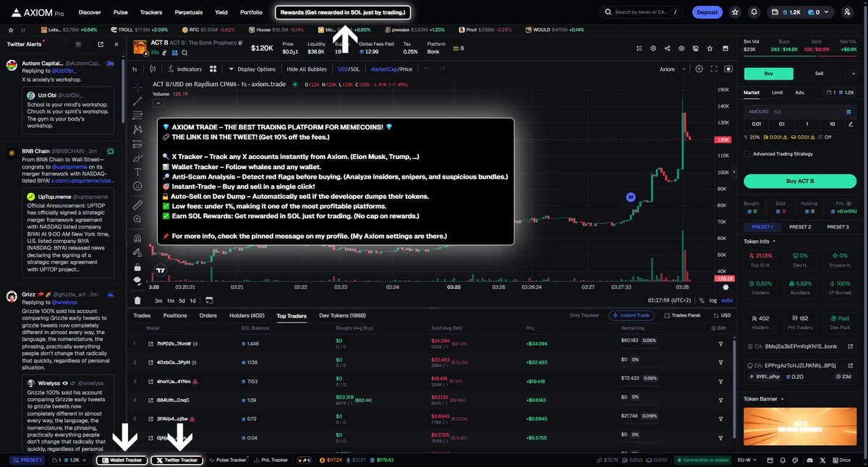The image size is (868, 467).
Task: Open the Pulse navigation menu
Action: (x=121, y=12)
